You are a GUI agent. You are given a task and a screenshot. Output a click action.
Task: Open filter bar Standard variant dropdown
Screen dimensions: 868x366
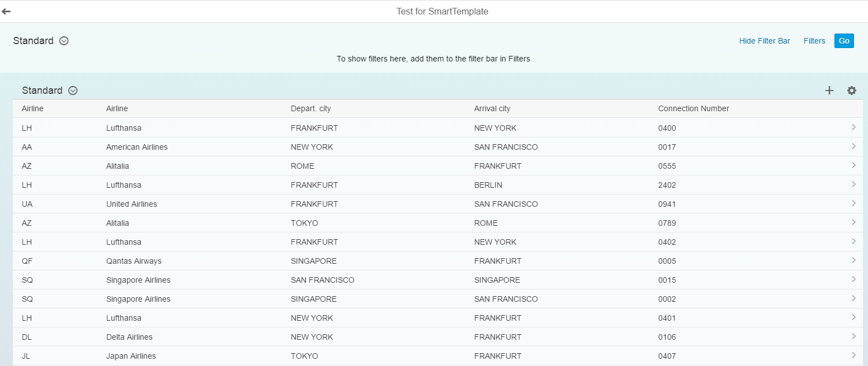[64, 41]
